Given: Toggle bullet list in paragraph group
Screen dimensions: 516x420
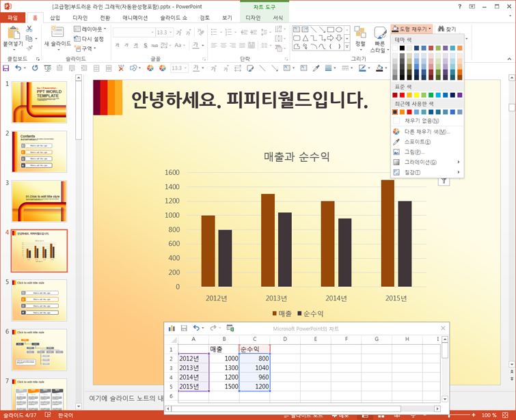Looking at the screenshot, I should click(214, 32).
